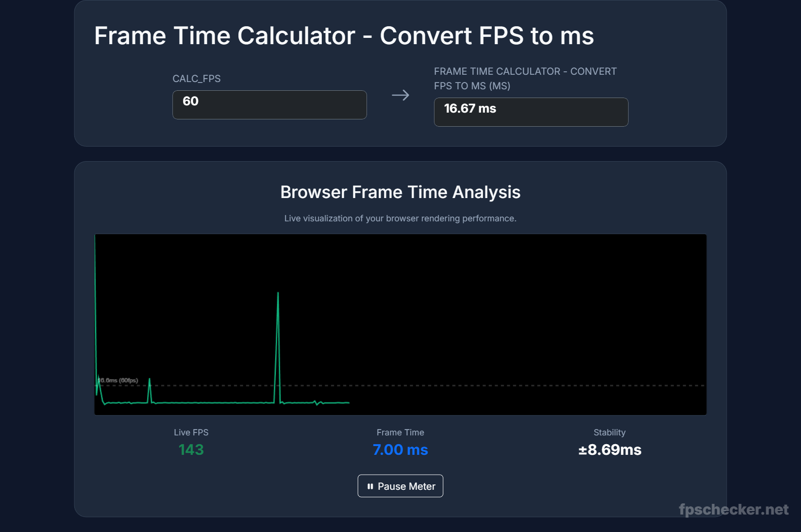Click the live visualization description text
Image resolution: width=801 pixels, height=532 pixels.
(400, 218)
